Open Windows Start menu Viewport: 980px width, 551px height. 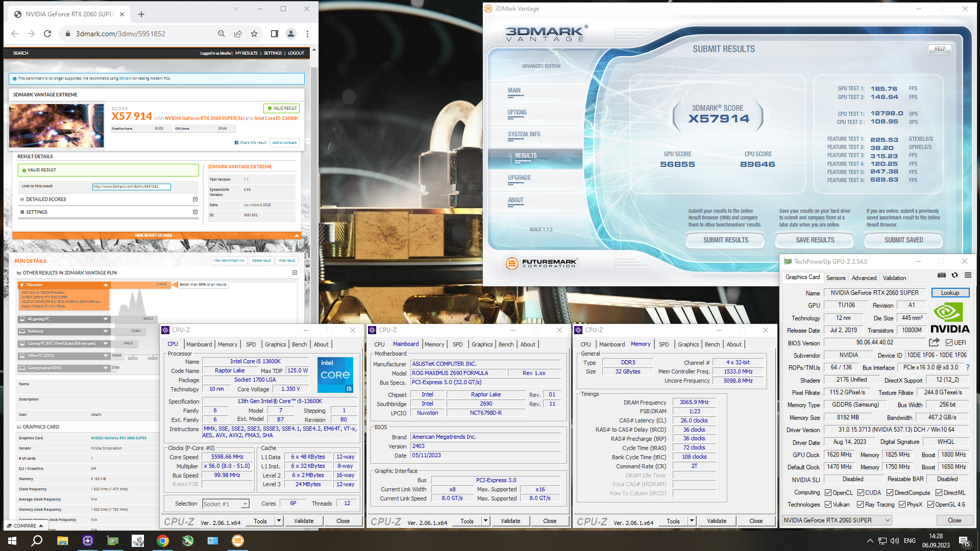click(x=12, y=541)
